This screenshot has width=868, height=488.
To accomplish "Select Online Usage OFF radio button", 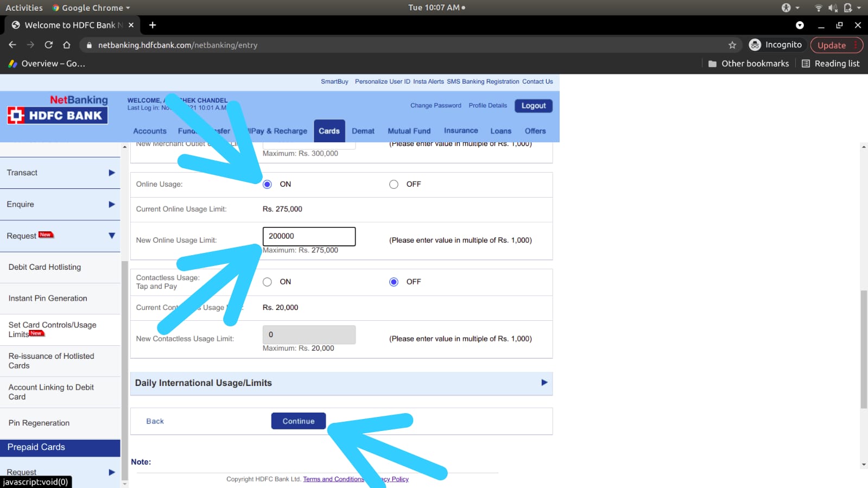I will point(394,185).
